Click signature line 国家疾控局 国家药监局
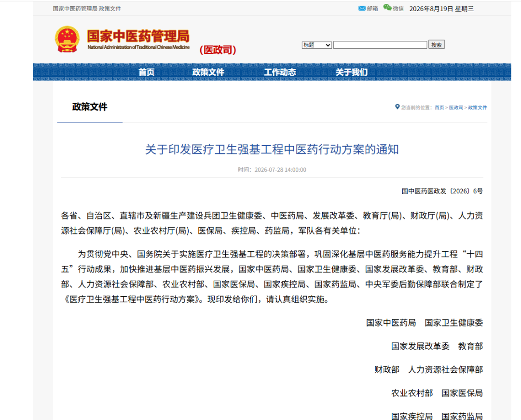 [x=437, y=416]
